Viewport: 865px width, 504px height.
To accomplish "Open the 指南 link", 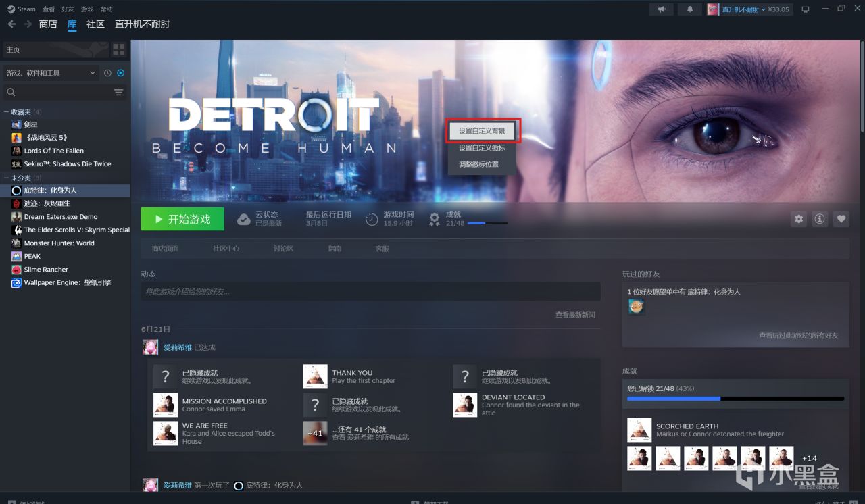I will 335,249.
